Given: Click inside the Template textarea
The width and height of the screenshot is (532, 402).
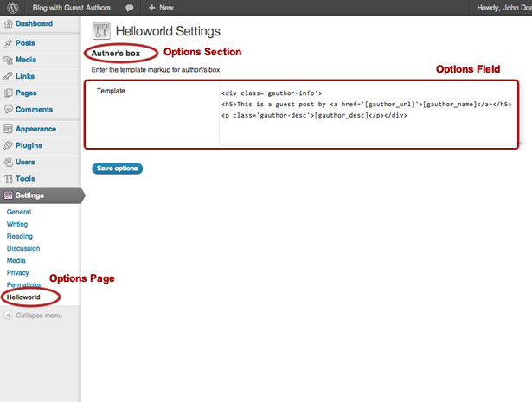Looking at the screenshot, I should click(x=369, y=116).
